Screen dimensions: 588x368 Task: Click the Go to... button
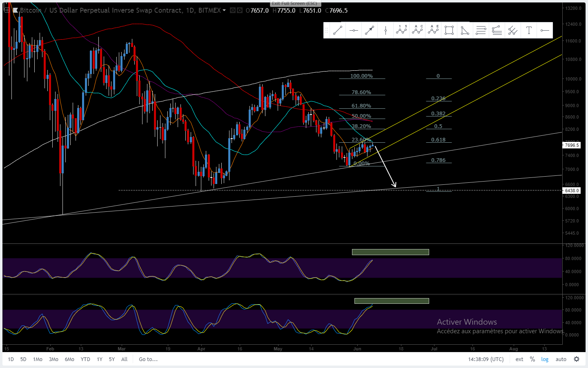pyautogui.click(x=148, y=359)
